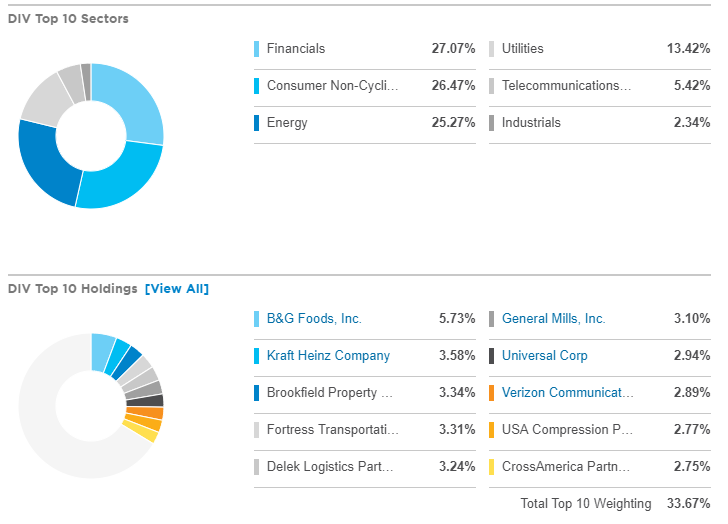
Task: Select B&G Foods slice in holdings donut
Action: tap(102, 351)
